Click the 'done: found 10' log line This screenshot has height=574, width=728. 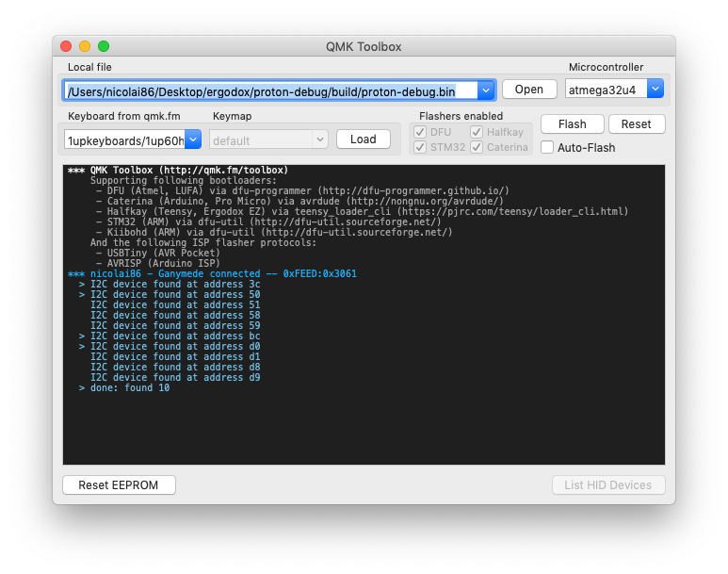130,387
